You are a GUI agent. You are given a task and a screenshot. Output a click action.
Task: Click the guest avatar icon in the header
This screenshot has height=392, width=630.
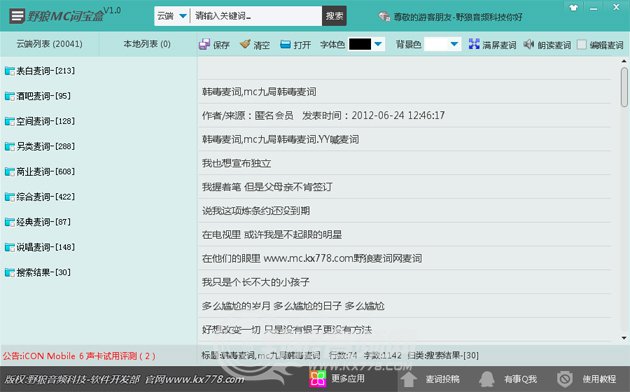384,16
